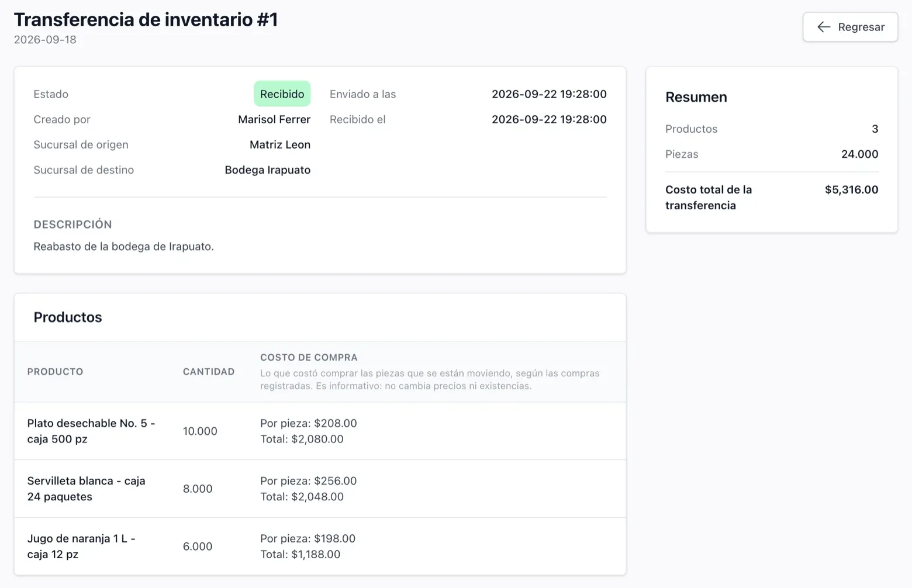Select the Servilleta blanca caja product

point(86,489)
